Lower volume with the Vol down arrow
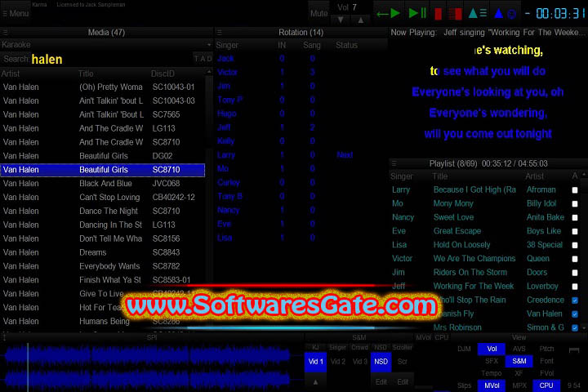Viewport: 588px width, 392px height. [340, 20]
